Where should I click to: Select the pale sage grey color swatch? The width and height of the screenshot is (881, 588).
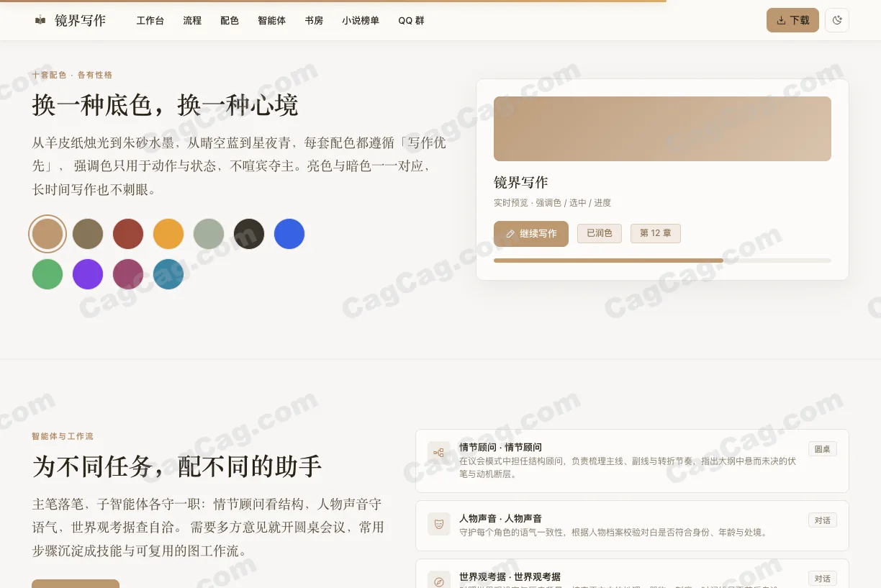click(x=209, y=234)
